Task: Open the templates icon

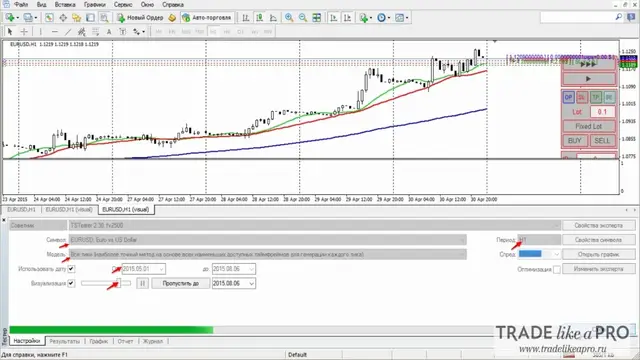Action: point(401,18)
